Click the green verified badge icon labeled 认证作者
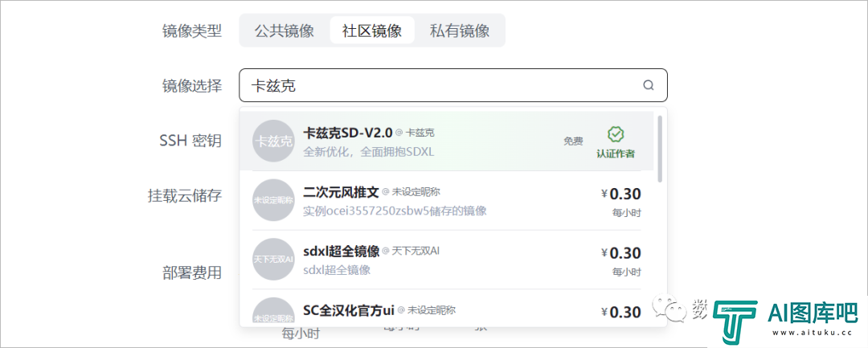The width and height of the screenshot is (868, 348). (x=616, y=134)
